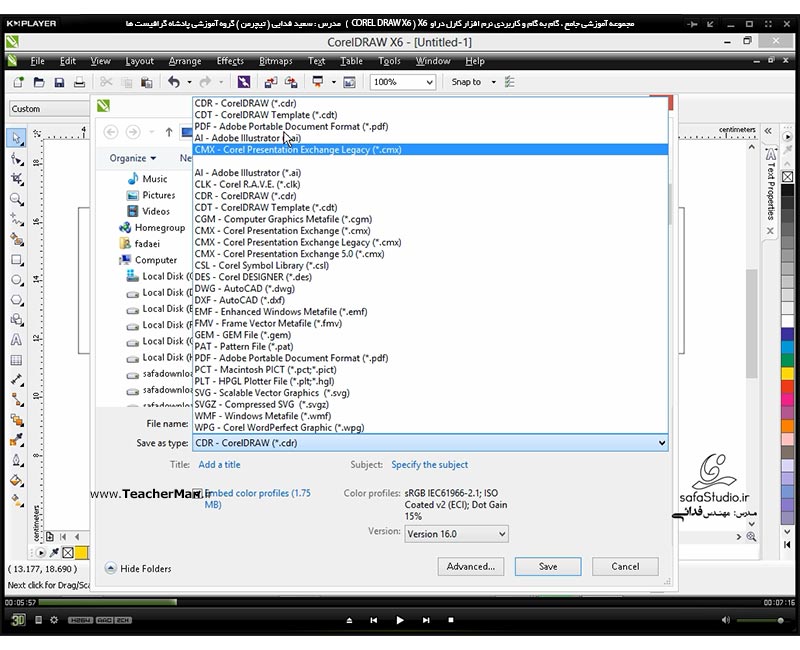Select Computer in navigation tree
This screenshot has width=800, height=650.
pyautogui.click(x=148, y=260)
